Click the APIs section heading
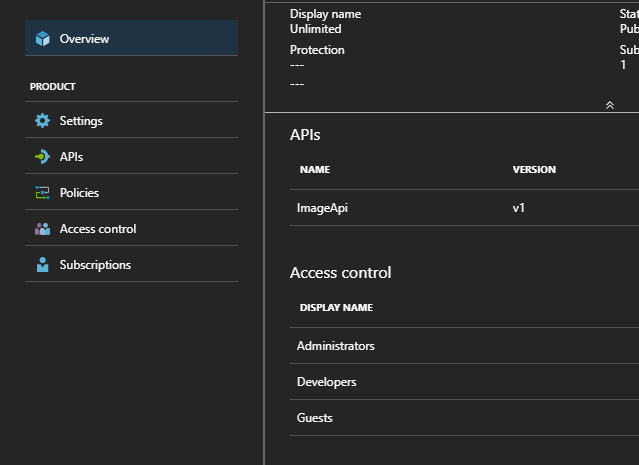Image resolution: width=639 pixels, height=465 pixels. pos(305,135)
